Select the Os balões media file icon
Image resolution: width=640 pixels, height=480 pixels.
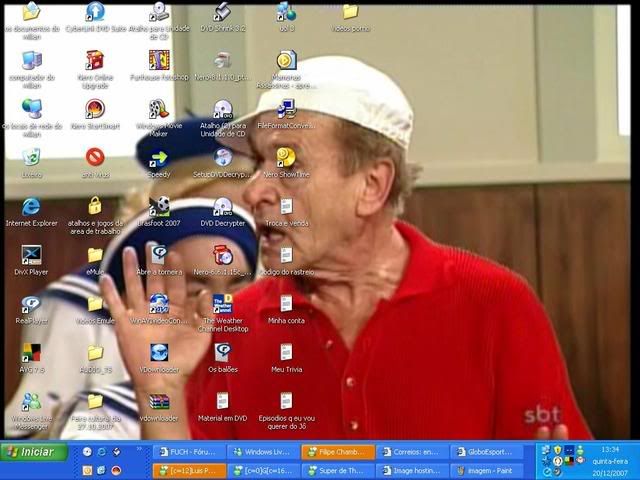tap(222, 353)
